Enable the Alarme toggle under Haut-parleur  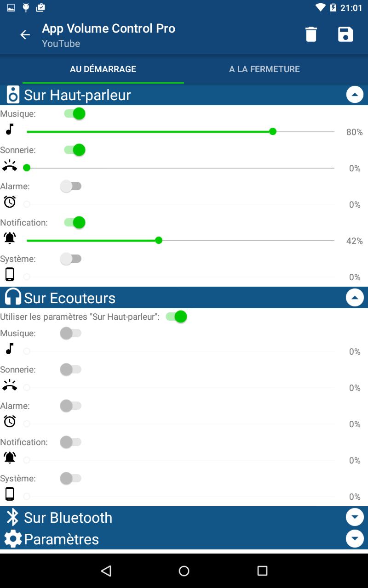[x=71, y=186]
